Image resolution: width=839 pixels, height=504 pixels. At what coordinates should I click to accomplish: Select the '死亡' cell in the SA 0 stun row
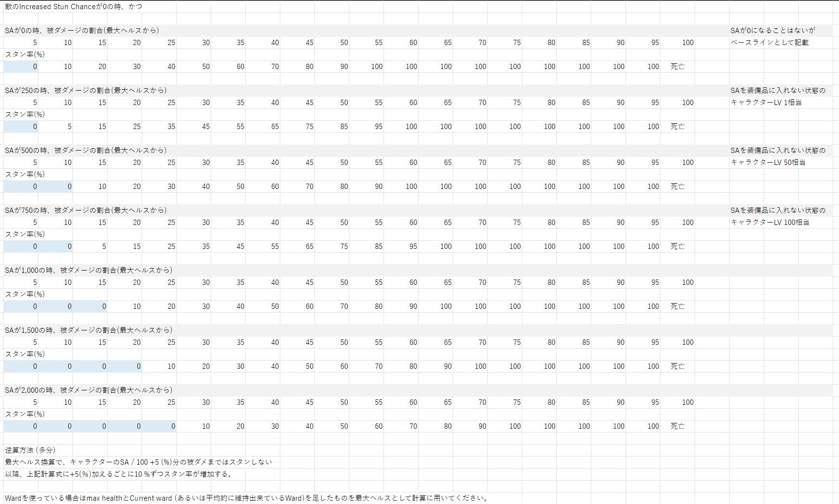click(678, 67)
